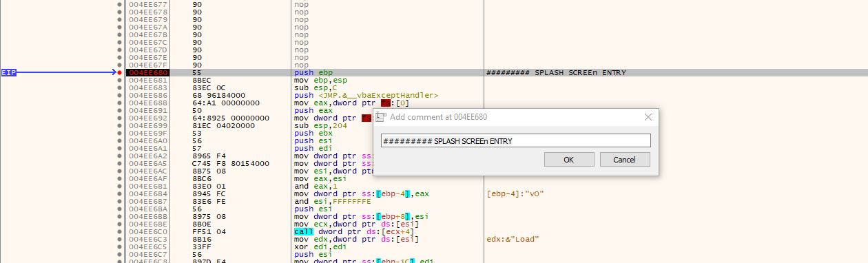This screenshot has width=868, height=263.
Task: Cancel the Add comment dialog
Action: [624, 160]
